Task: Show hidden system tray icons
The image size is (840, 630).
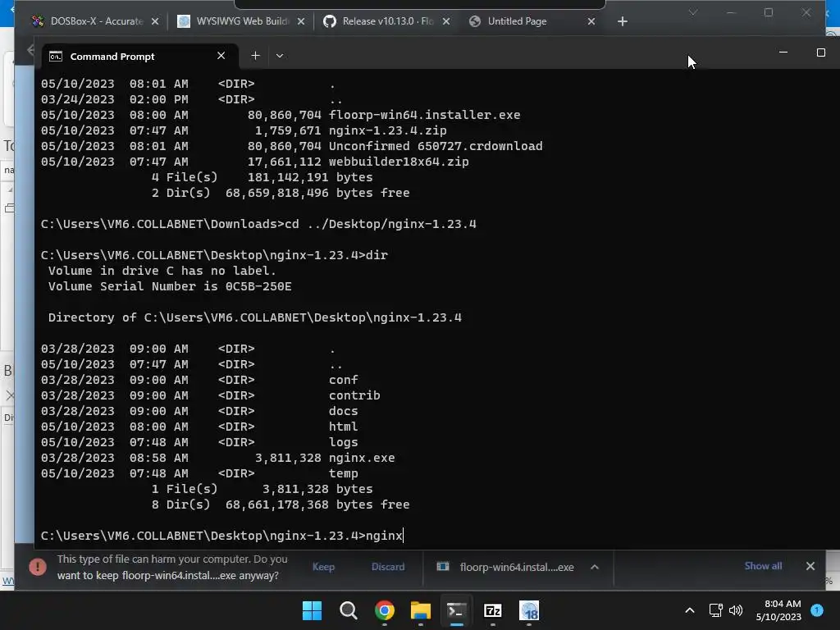Action: point(690,610)
